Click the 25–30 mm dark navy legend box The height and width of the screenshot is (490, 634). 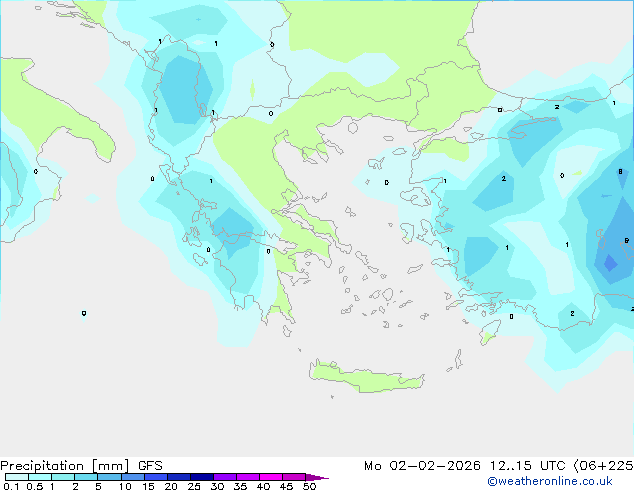pyautogui.click(x=201, y=477)
